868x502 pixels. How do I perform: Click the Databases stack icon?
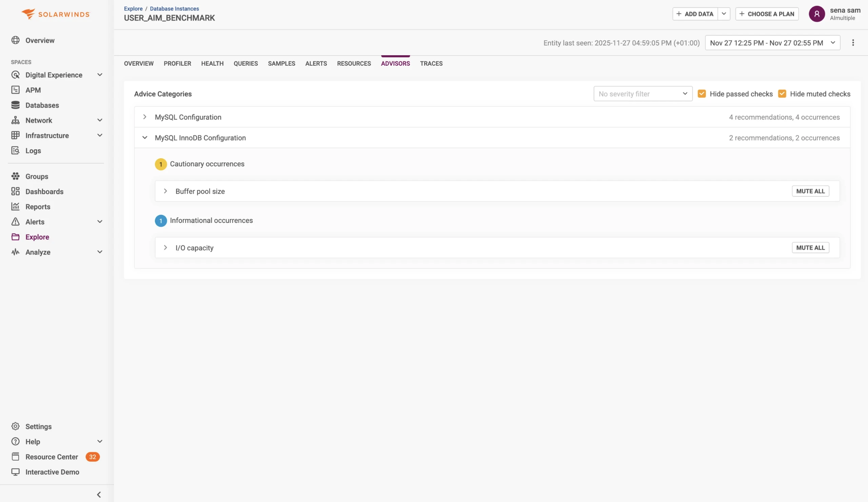[x=15, y=105]
